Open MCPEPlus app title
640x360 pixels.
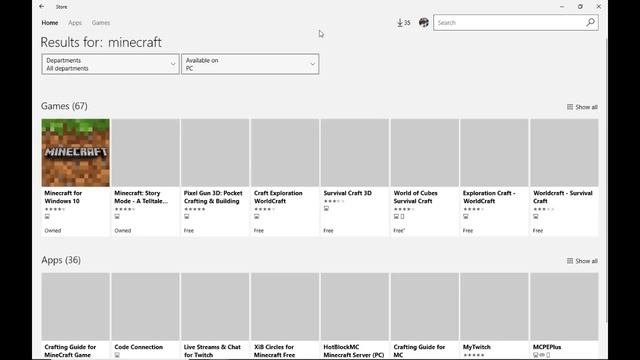click(547, 347)
